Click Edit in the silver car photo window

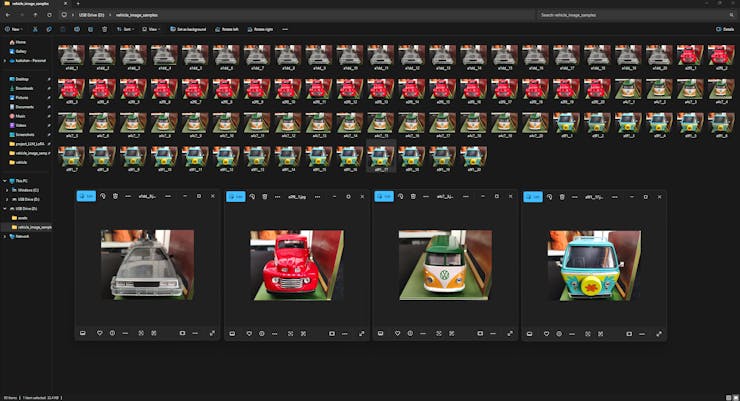[x=86, y=196]
